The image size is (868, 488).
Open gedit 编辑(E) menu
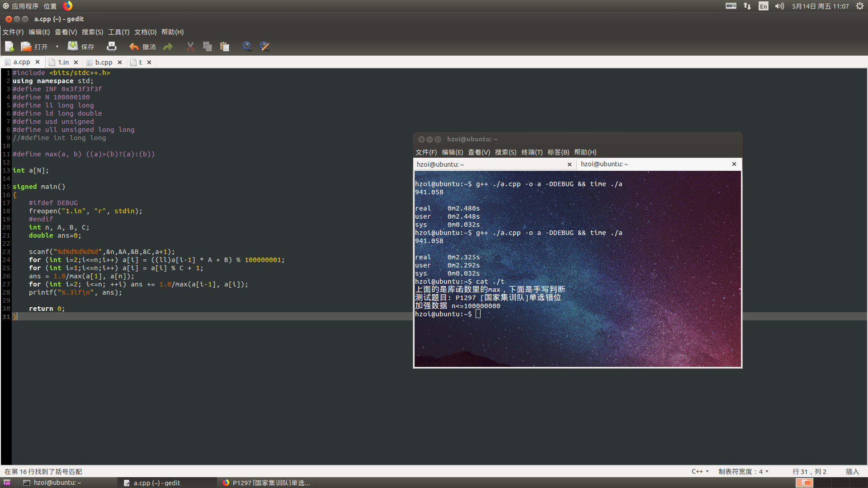point(39,32)
